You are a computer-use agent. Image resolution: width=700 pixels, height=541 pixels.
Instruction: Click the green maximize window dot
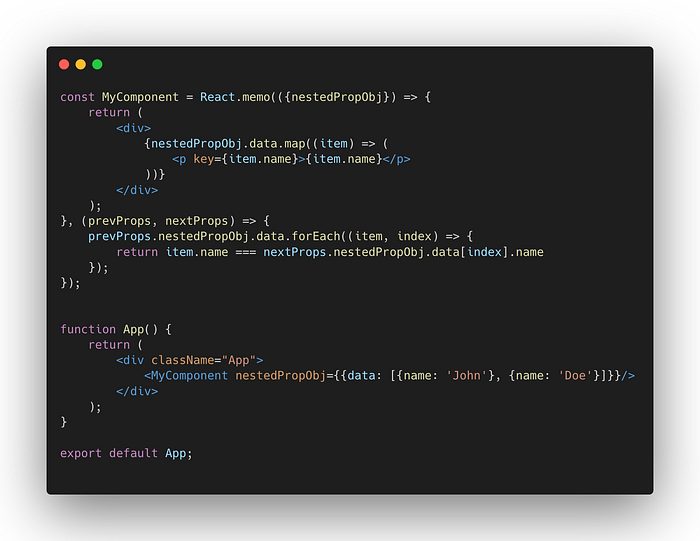pos(97,64)
